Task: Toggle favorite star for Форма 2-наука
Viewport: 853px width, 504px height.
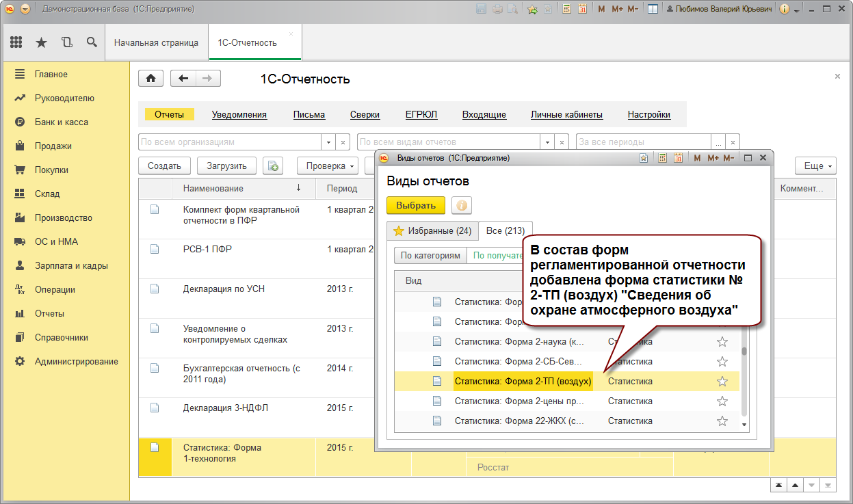Action: pyautogui.click(x=722, y=342)
